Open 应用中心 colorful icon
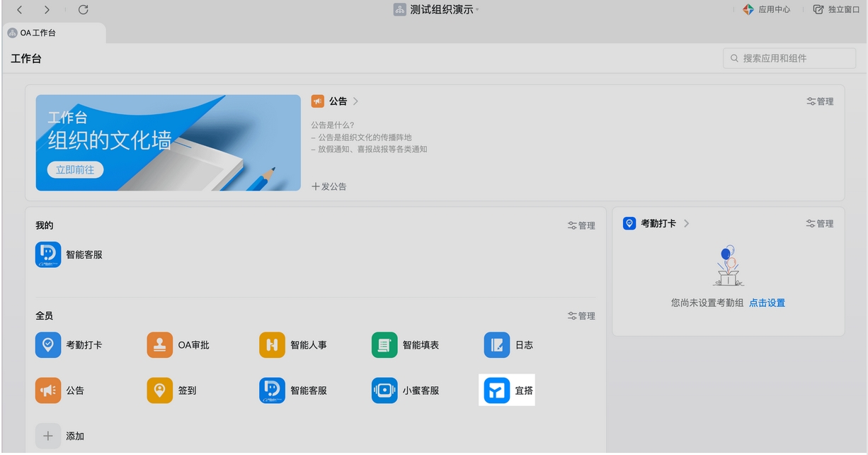 pos(748,10)
